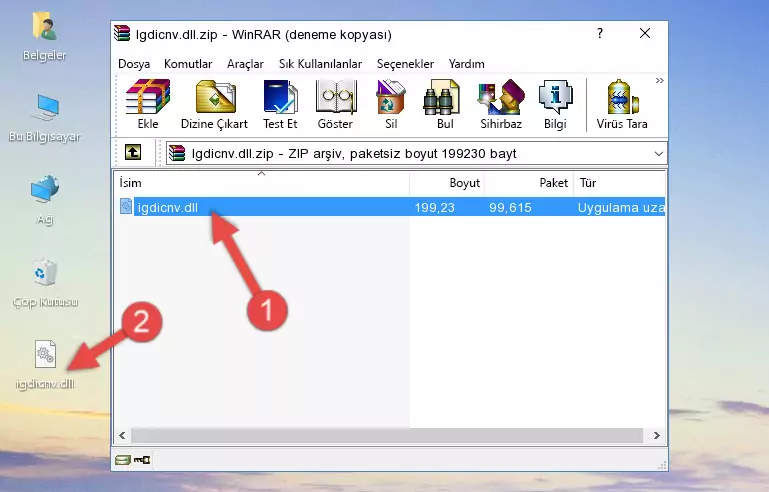Click the 99,615 packed value
Image resolution: width=769 pixels, height=492 pixels.
point(510,207)
